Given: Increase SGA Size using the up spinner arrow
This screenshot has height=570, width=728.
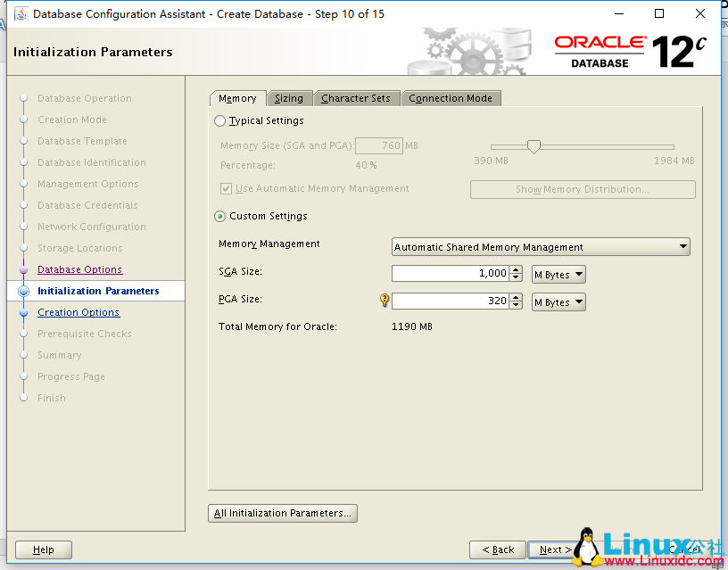Looking at the screenshot, I should [516, 270].
